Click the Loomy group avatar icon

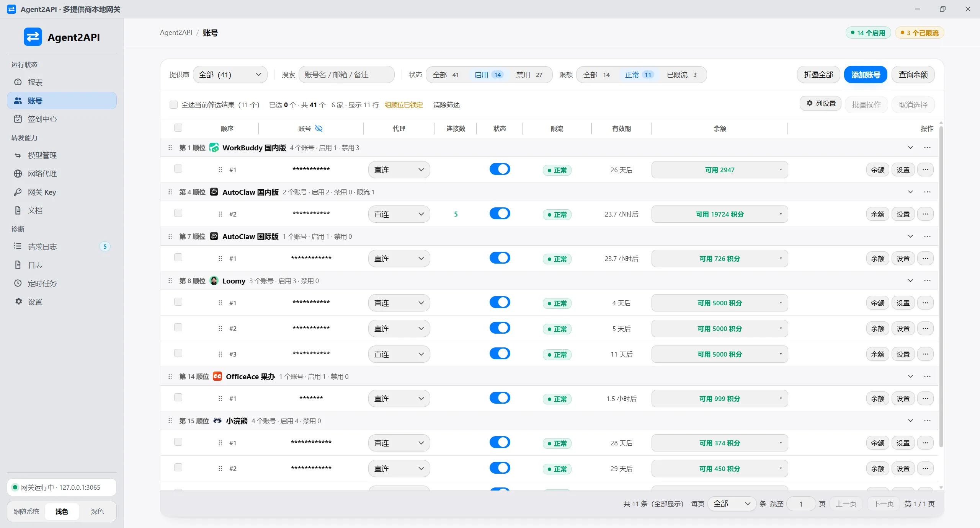tap(214, 281)
